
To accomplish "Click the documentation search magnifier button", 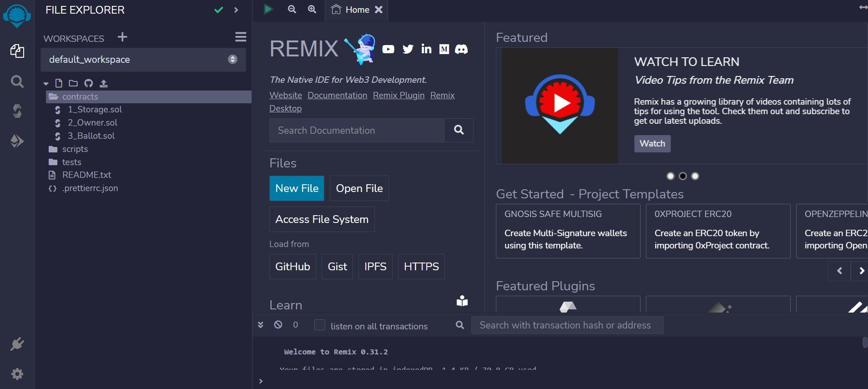I will [x=459, y=130].
